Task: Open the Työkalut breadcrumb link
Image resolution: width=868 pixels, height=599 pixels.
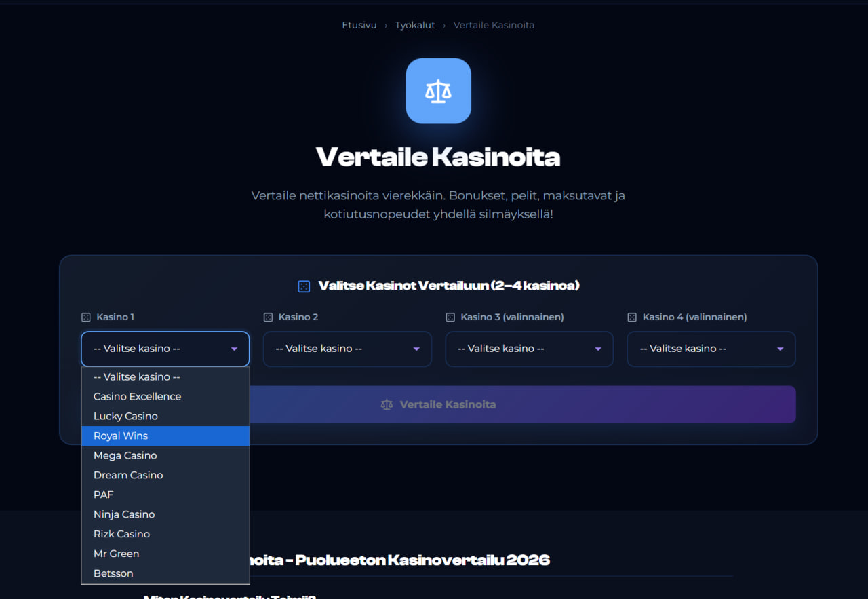Action: [414, 25]
